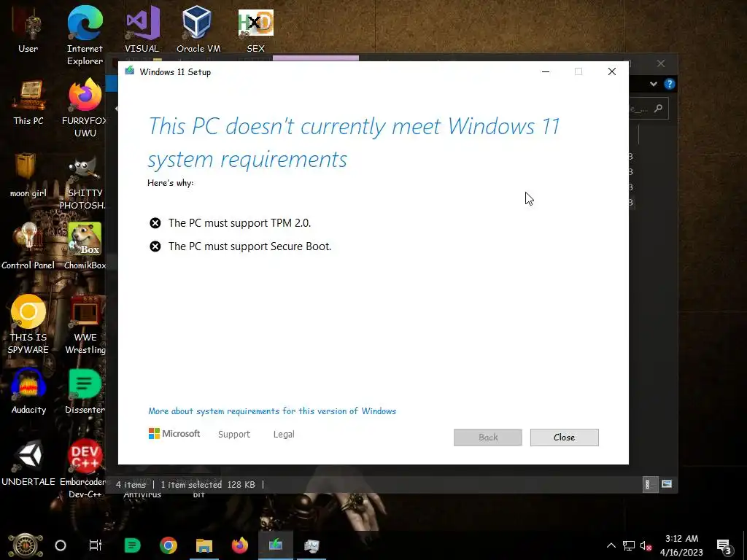Image resolution: width=747 pixels, height=560 pixels.
Task: Click the Close button in Setup
Action: click(x=565, y=437)
